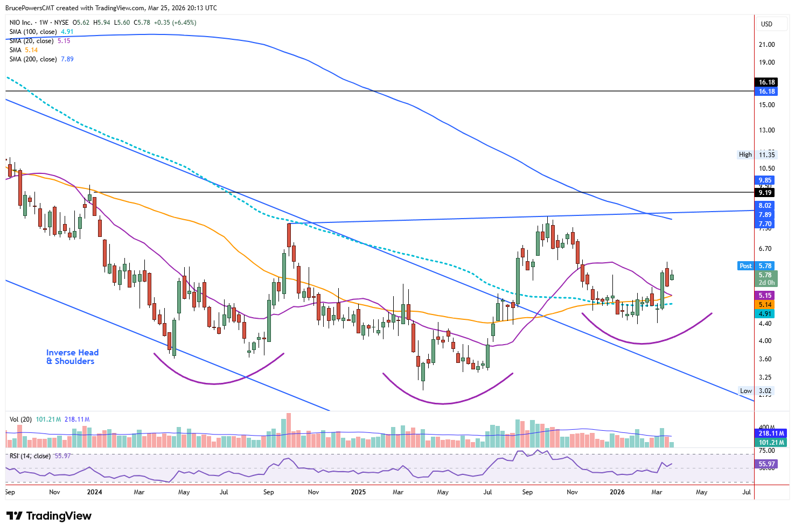Select the 7.89 SMA price tag
Viewport: 795px width, 532px height.
click(x=765, y=215)
